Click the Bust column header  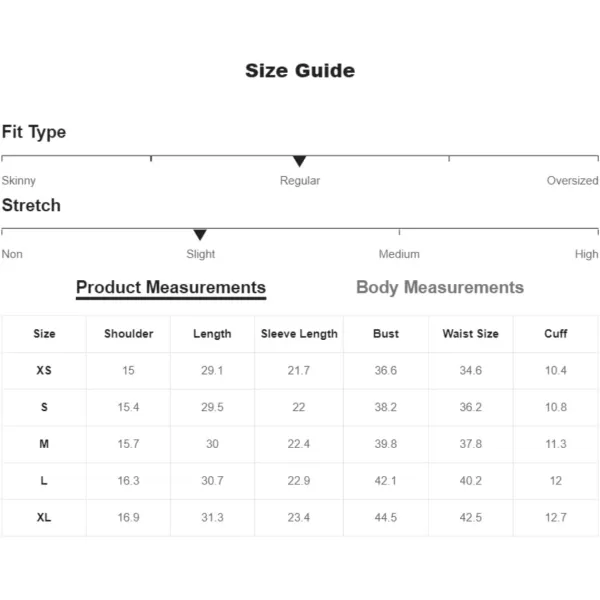click(386, 334)
